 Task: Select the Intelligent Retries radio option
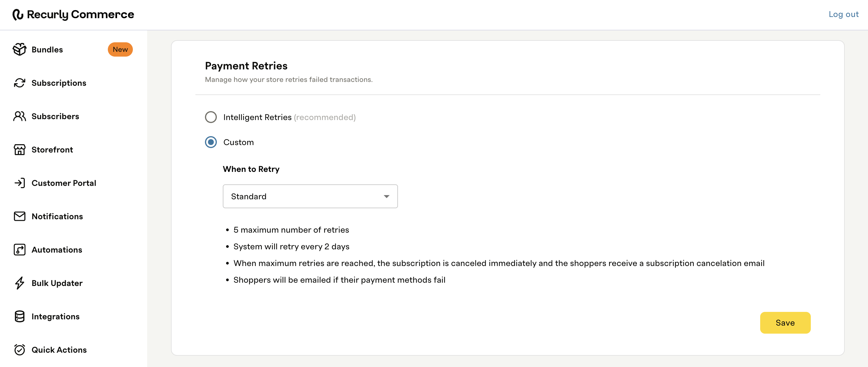[211, 117]
